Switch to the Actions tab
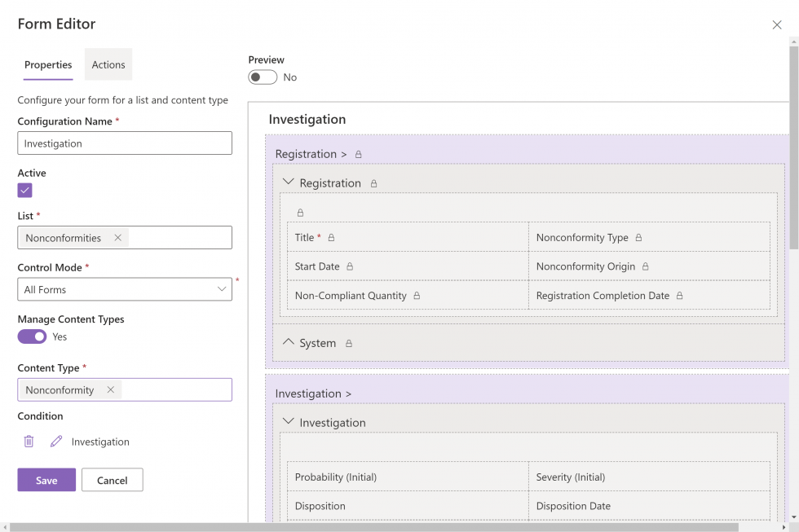The width and height of the screenshot is (799, 532). point(108,64)
